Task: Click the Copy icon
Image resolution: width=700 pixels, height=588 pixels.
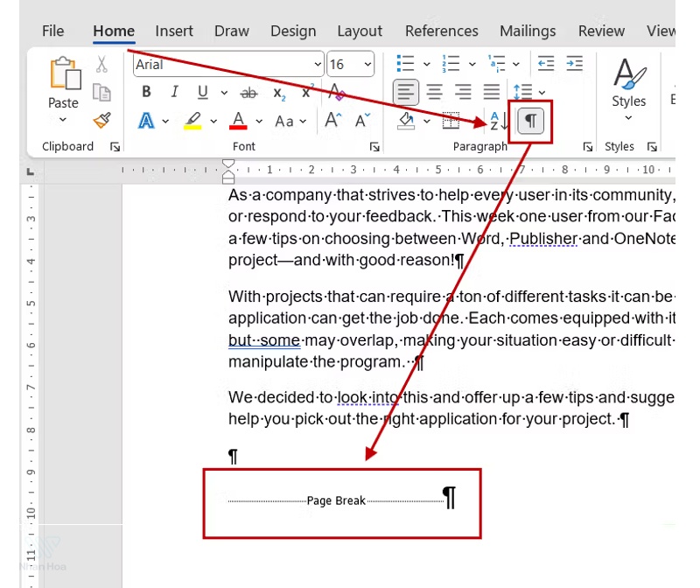Action: point(101,93)
